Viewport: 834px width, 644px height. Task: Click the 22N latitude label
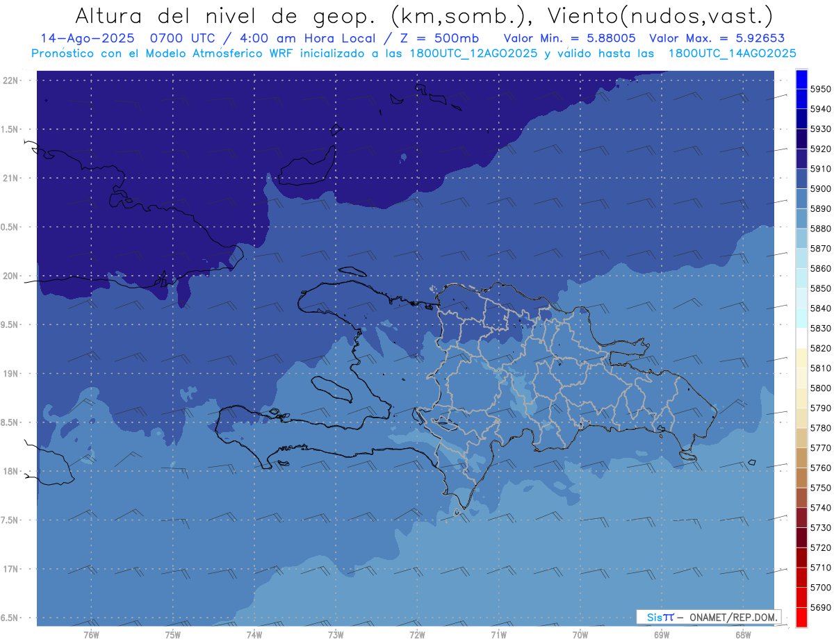(x=10, y=80)
